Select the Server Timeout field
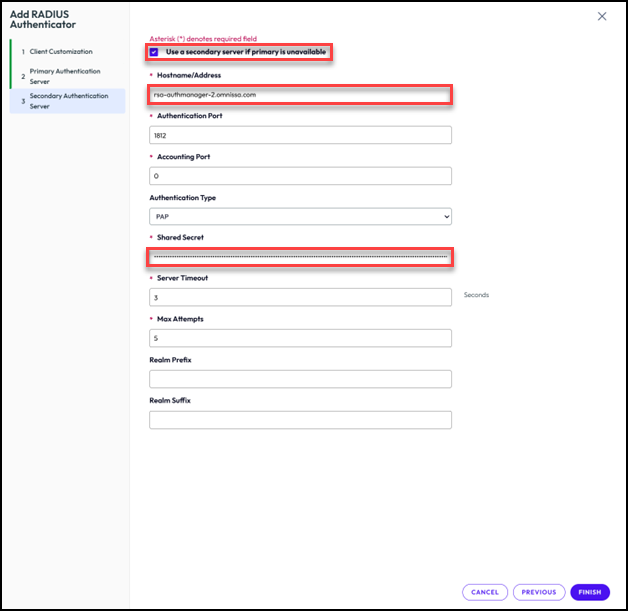The image size is (628, 611). click(300, 297)
